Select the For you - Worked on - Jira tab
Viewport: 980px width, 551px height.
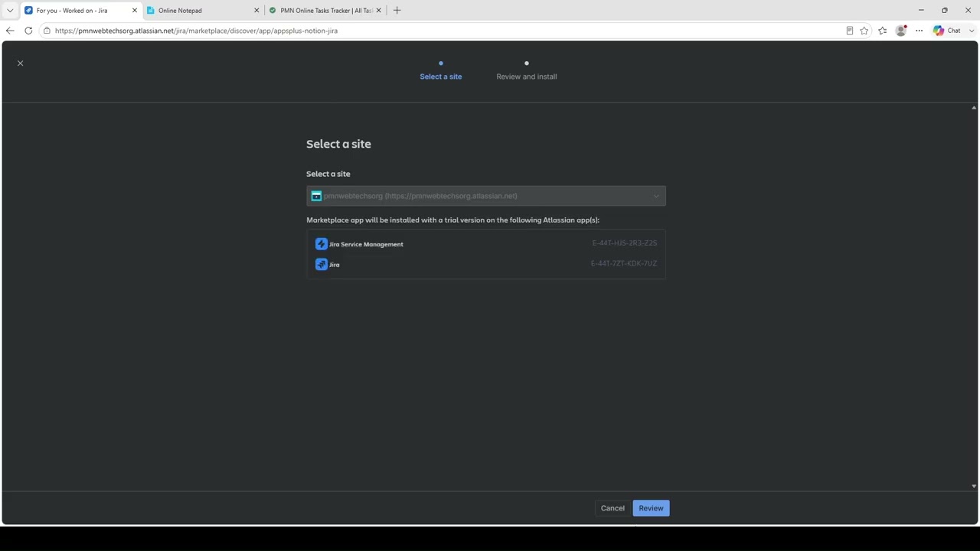(80, 11)
